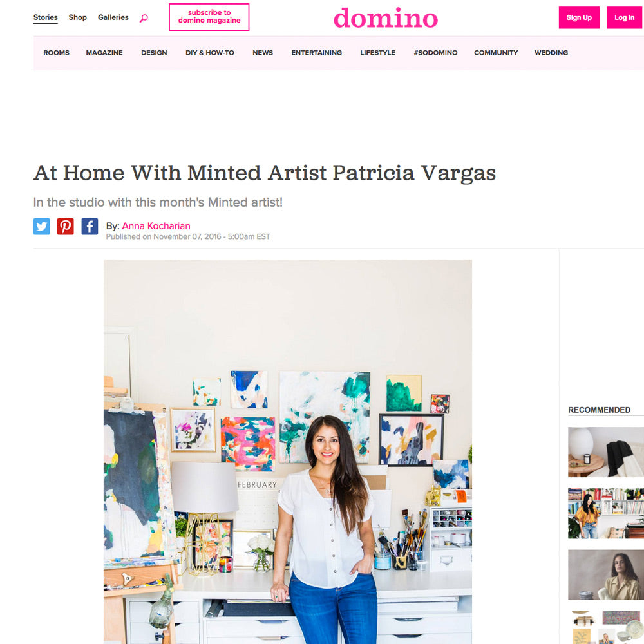Open first recommended thumbnail with lamp
Image resolution: width=644 pixels, height=644 pixels.
(606, 452)
